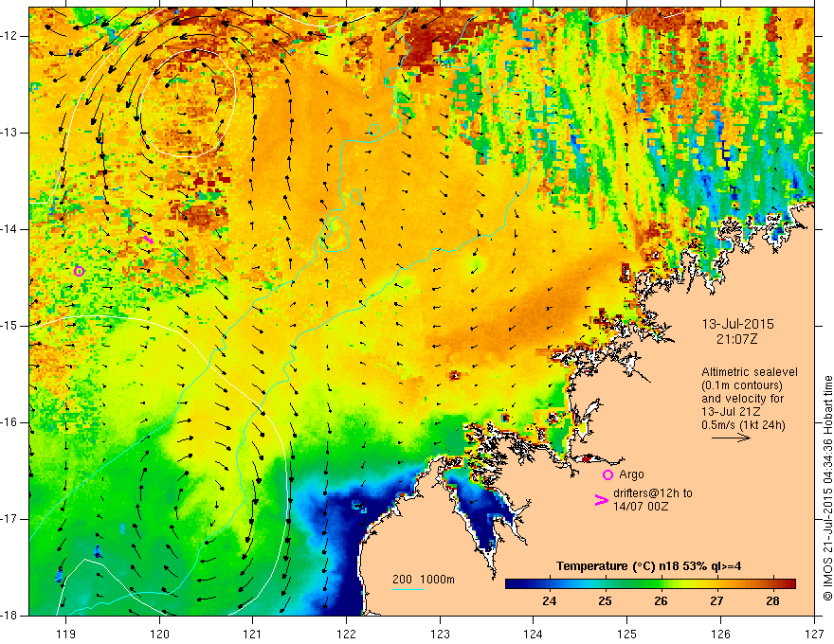Click the temperature color bar near 24
Screen dimensions: 834x644
[x=550, y=583]
